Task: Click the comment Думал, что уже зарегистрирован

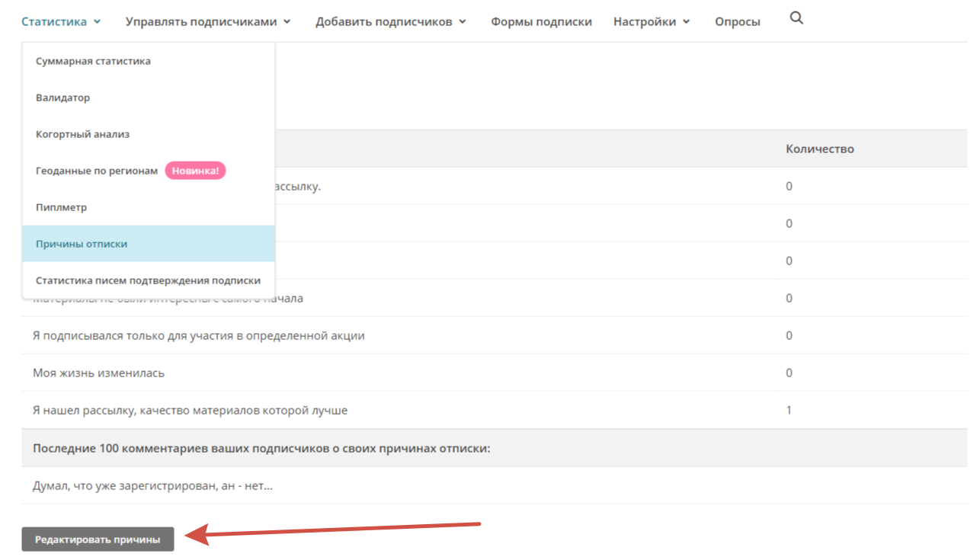Action: [x=152, y=485]
